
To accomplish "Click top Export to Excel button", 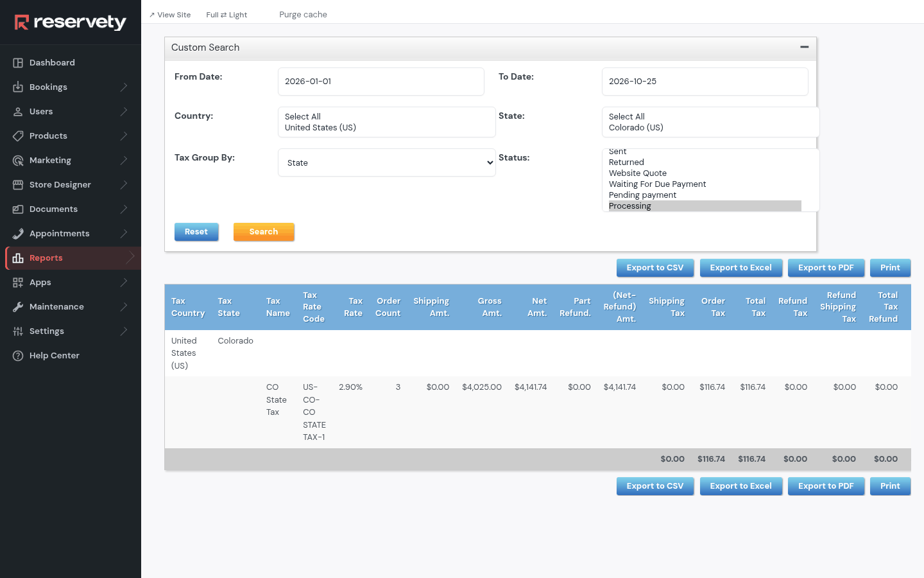I will pyautogui.click(x=741, y=268).
